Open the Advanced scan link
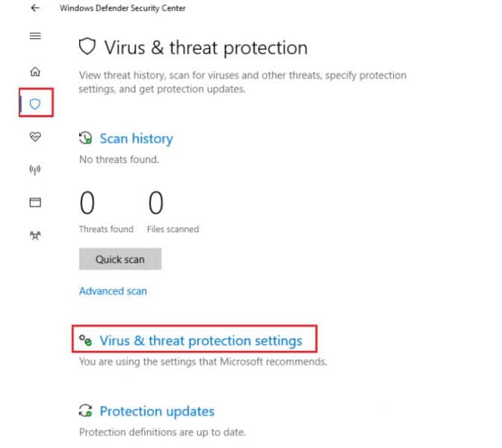This screenshot has width=502, height=448. pos(113,291)
